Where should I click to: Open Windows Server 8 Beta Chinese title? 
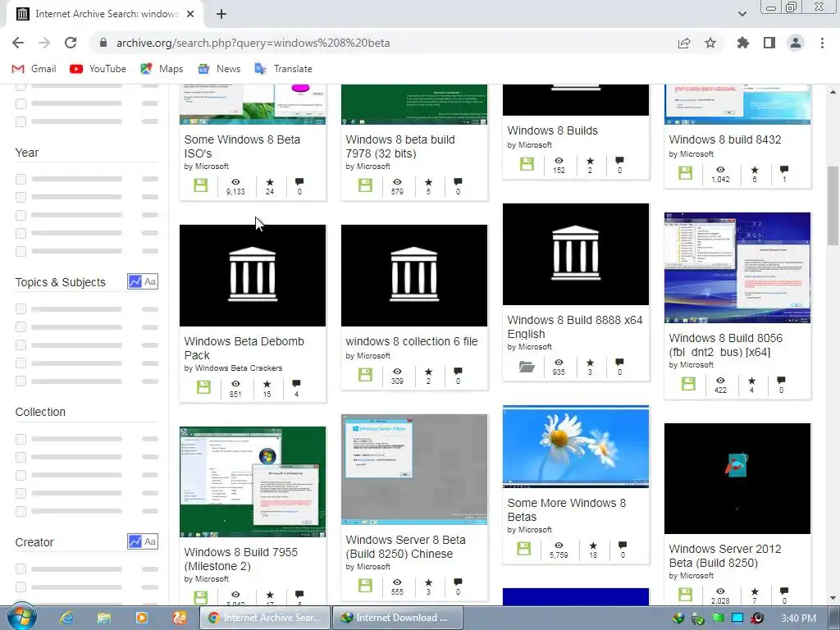pyautogui.click(x=405, y=546)
